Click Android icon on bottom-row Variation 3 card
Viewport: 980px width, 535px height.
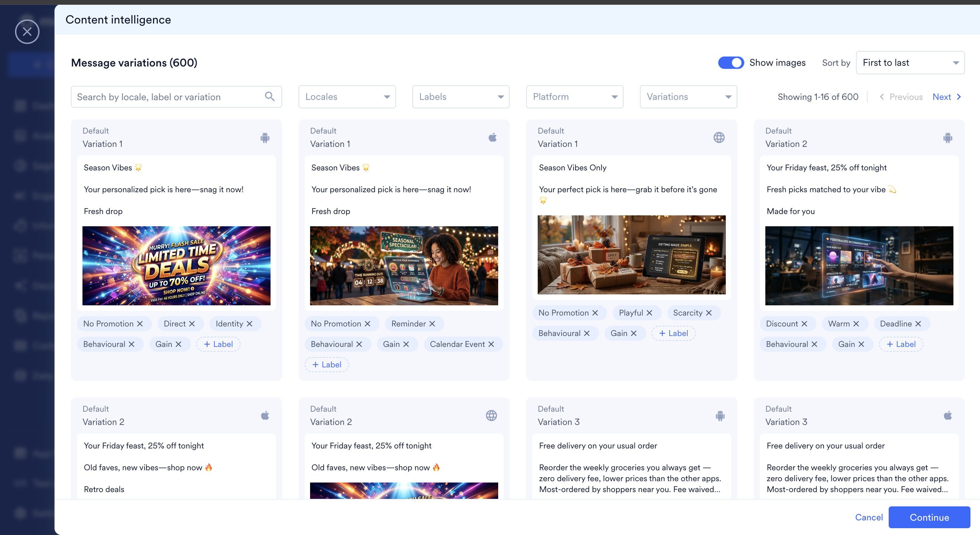720,415
